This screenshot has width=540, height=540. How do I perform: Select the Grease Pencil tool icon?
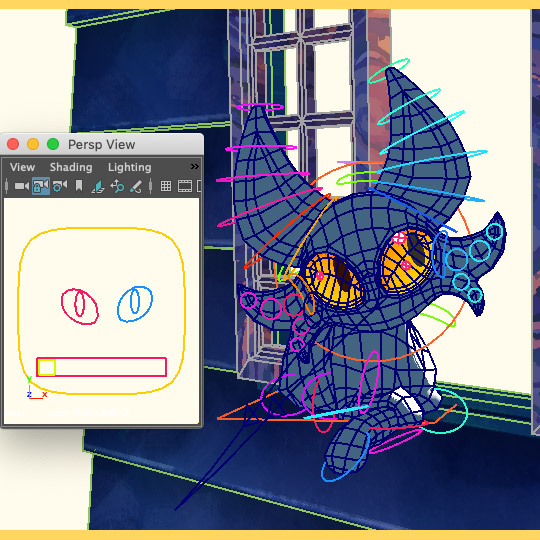[136, 186]
